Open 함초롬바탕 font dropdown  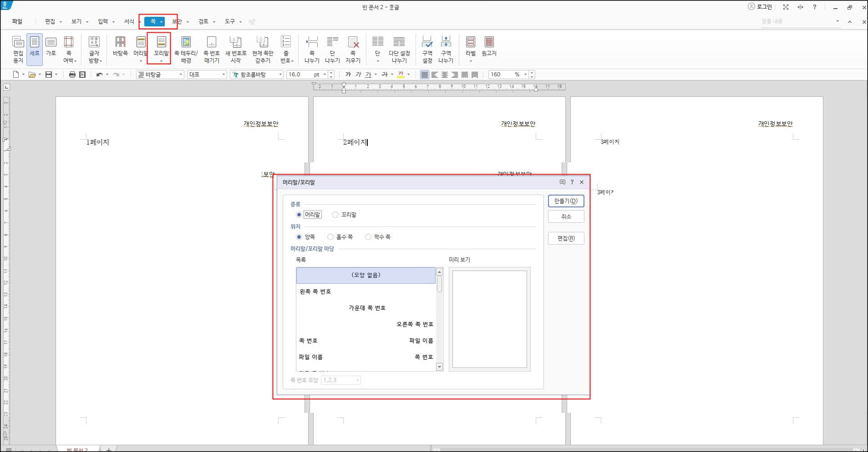point(257,75)
